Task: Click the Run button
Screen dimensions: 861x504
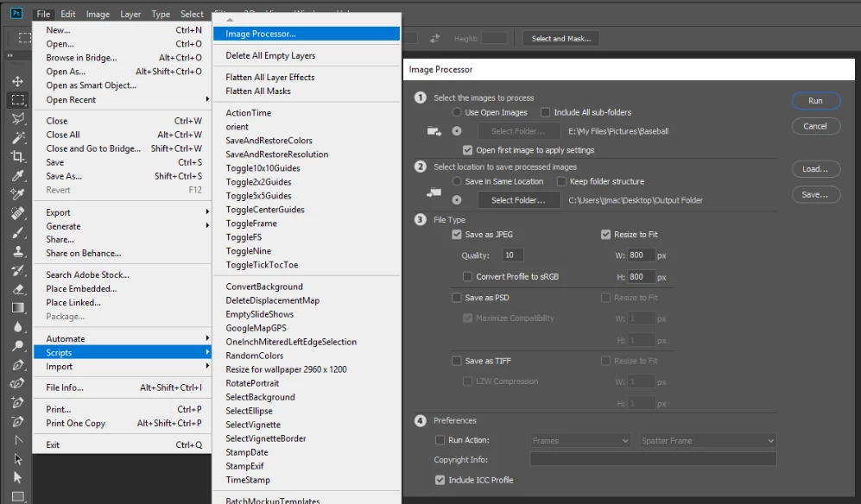Action: click(815, 100)
